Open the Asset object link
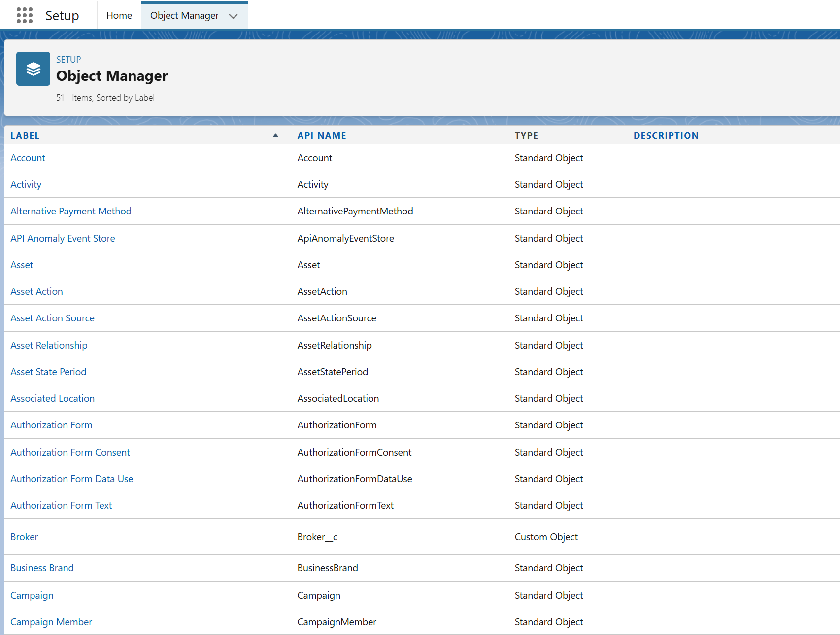This screenshot has width=840, height=635. 22,265
